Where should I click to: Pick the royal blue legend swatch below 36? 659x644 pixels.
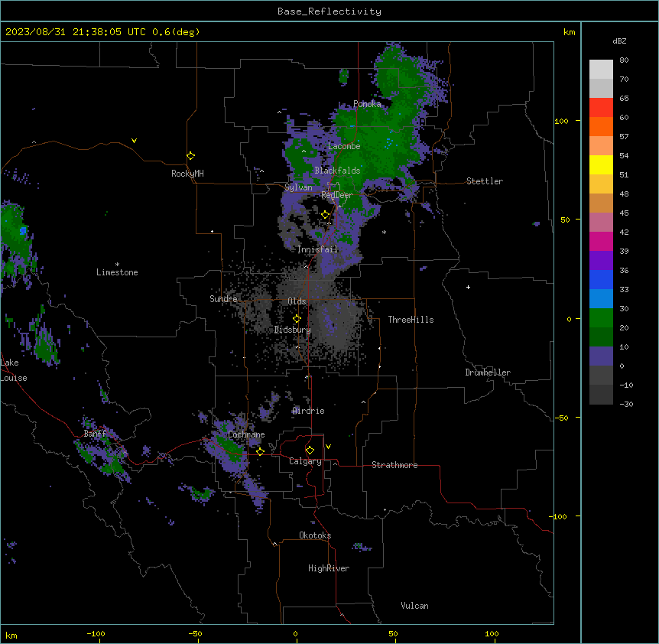(x=601, y=279)
